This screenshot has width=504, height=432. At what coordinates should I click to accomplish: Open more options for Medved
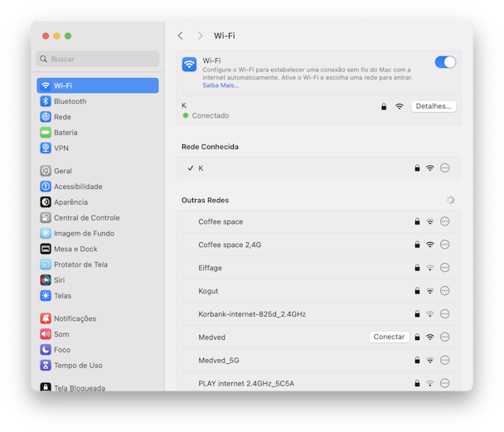pos(444,337)
